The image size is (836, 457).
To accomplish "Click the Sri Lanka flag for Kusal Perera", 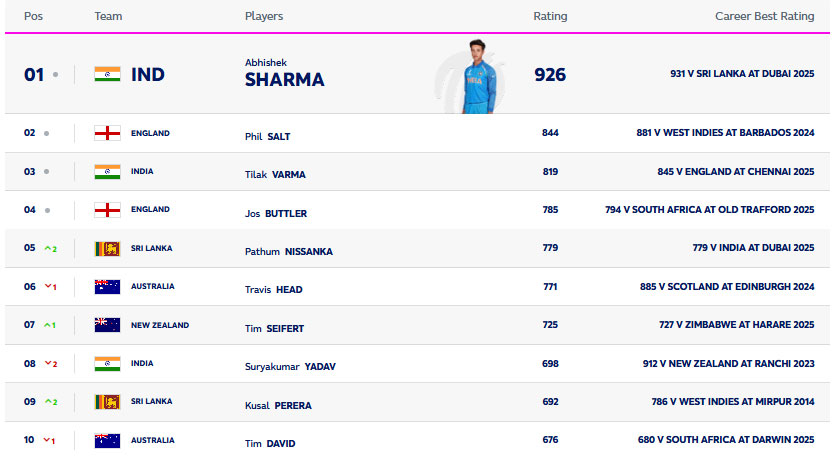I will tap(107, 401).
